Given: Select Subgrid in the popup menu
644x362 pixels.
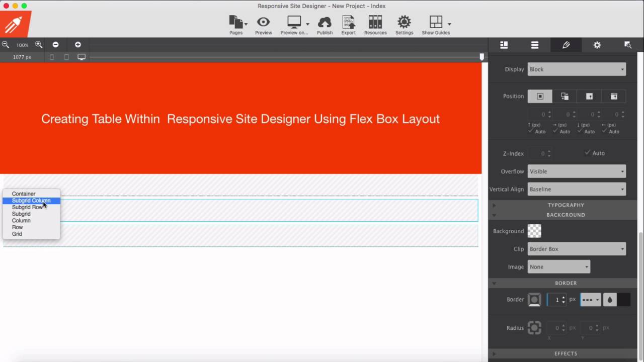Looking at the screenshot, I should (31, 214).
